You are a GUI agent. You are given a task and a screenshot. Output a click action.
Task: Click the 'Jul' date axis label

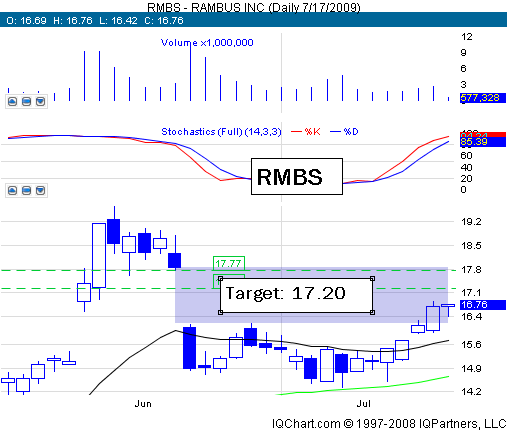(x=364, y=404)
